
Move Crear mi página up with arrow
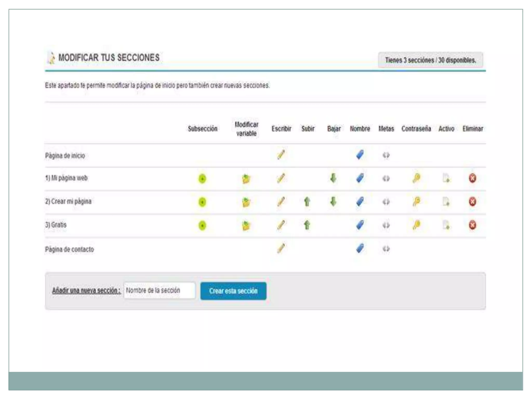307,202
